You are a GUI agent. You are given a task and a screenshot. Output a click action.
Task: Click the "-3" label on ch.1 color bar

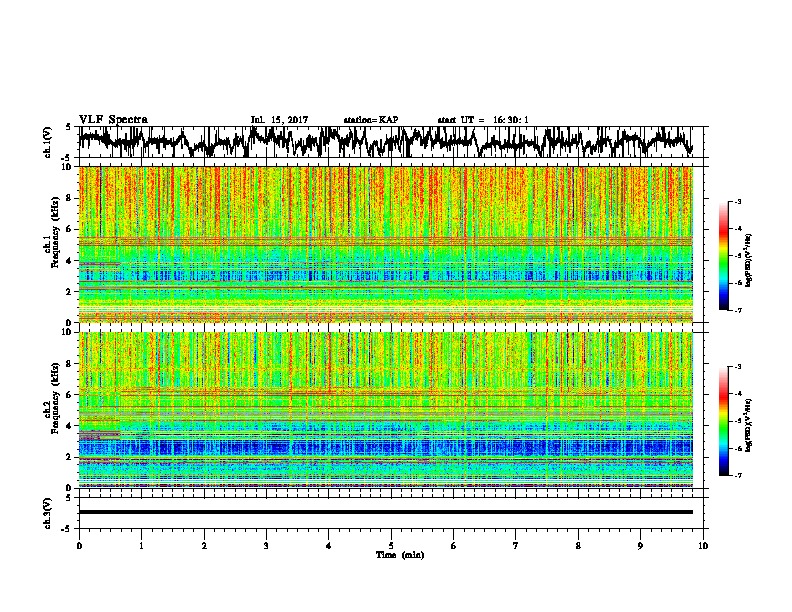point(738,202)
